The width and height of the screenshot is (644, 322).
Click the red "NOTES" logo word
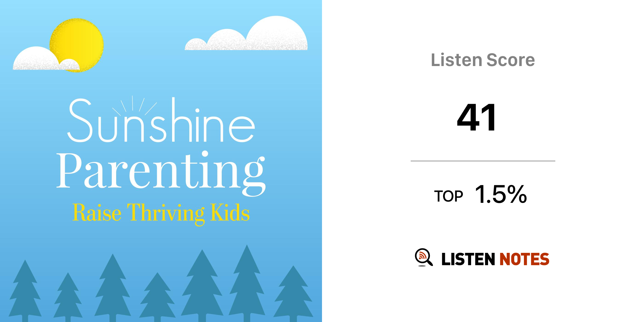pos(524,259)
